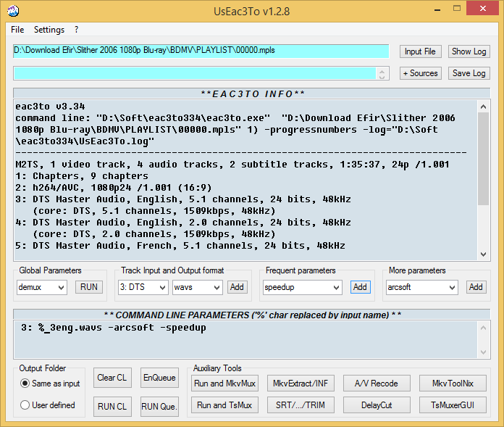Click the '3: DTS Master Audio, English, 5.1' line
Viewport: 504px width, 427px height.
click(x=183, y=199)
